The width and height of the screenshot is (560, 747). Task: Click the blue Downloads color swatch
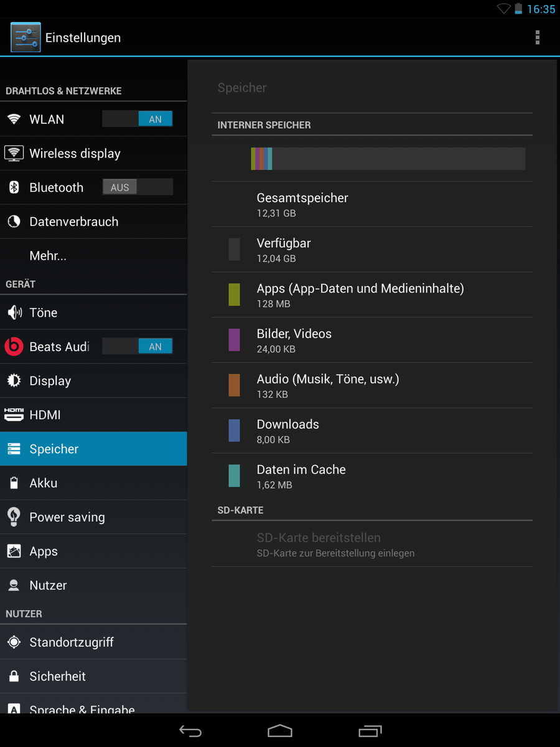pyautogui.click(x=234, y=431)
